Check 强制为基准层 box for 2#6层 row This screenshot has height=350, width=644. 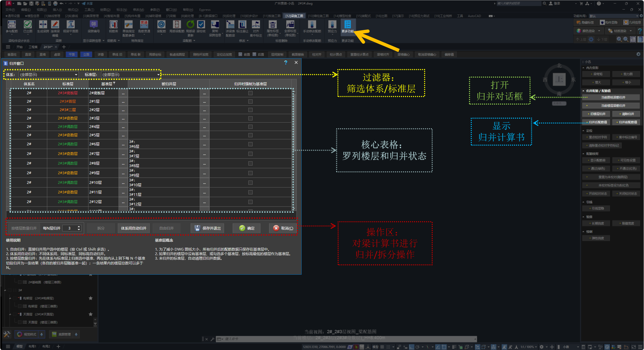point(250,144)
